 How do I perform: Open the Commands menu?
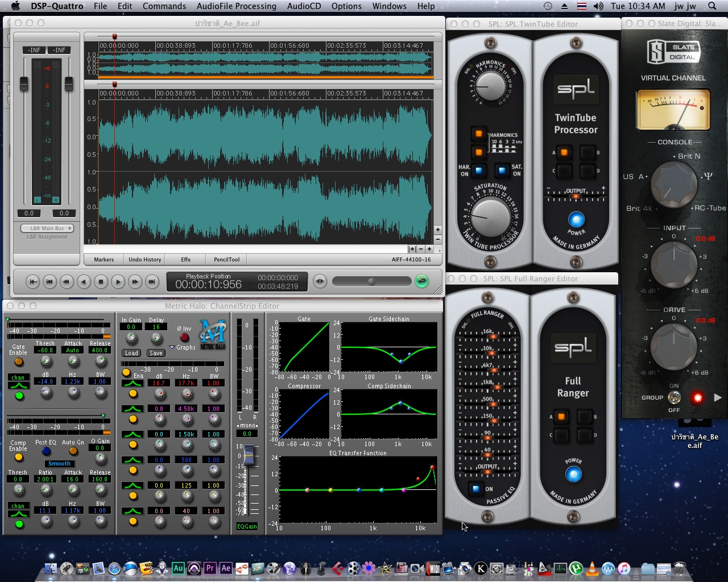[x=164, y=6]
